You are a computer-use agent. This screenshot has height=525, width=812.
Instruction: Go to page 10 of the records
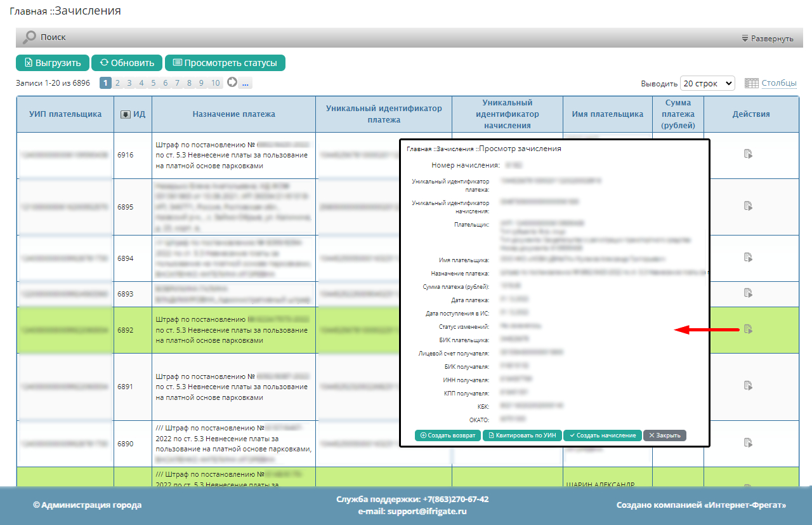point(215,83)
